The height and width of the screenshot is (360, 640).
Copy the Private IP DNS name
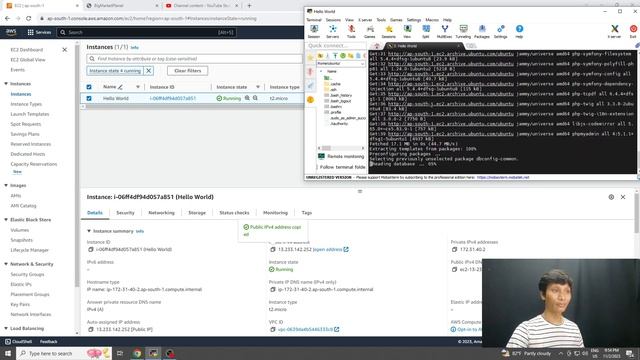point(273,289)
